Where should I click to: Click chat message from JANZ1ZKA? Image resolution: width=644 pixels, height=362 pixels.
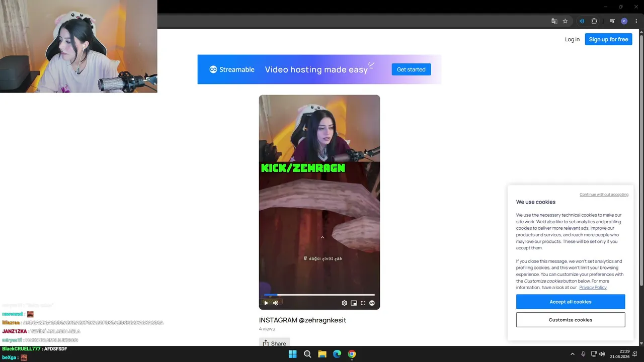point(41,331)
